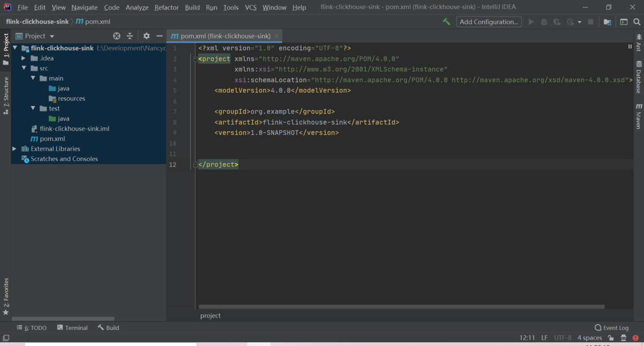The width and height of the screenshot is (644, 346).
Task: Expand the .idea folder arrow
Action: coord(24,58)
